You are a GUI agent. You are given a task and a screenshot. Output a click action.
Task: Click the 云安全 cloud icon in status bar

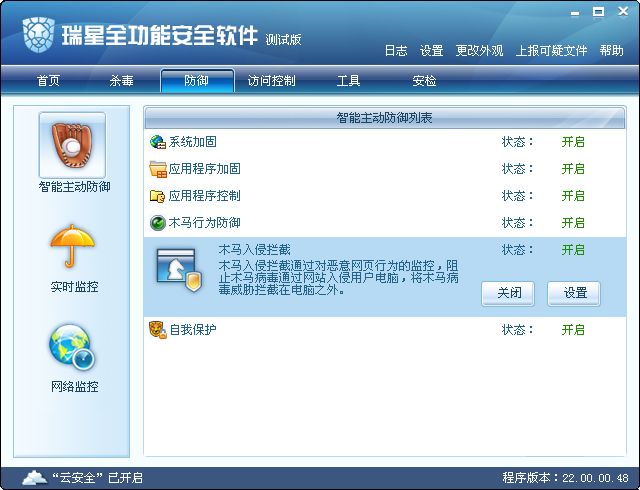coord(34,477)
